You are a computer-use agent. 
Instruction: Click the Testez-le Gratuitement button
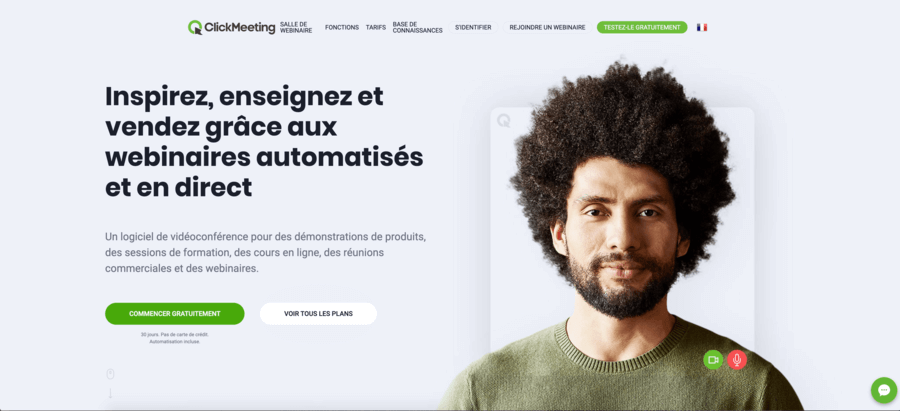coord(642,28)
